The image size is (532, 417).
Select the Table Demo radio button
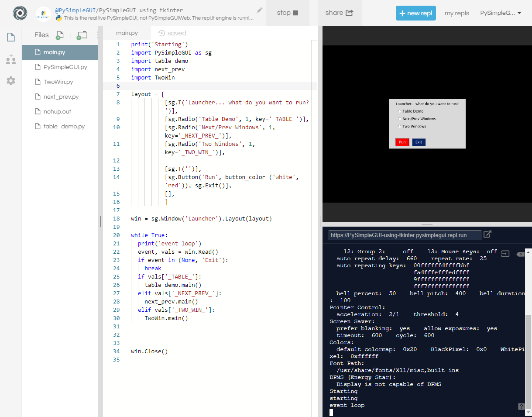coord(399,111)
